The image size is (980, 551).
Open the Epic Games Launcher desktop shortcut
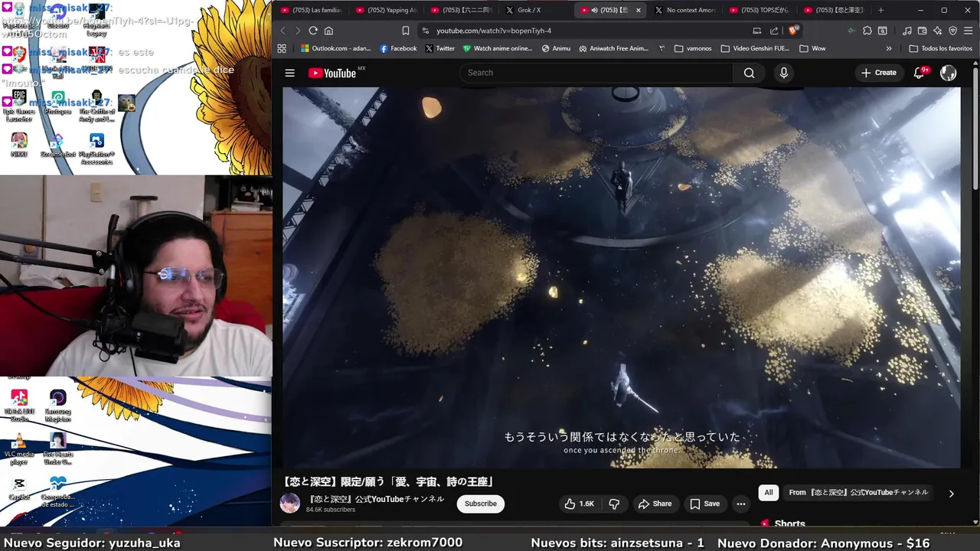19,107
